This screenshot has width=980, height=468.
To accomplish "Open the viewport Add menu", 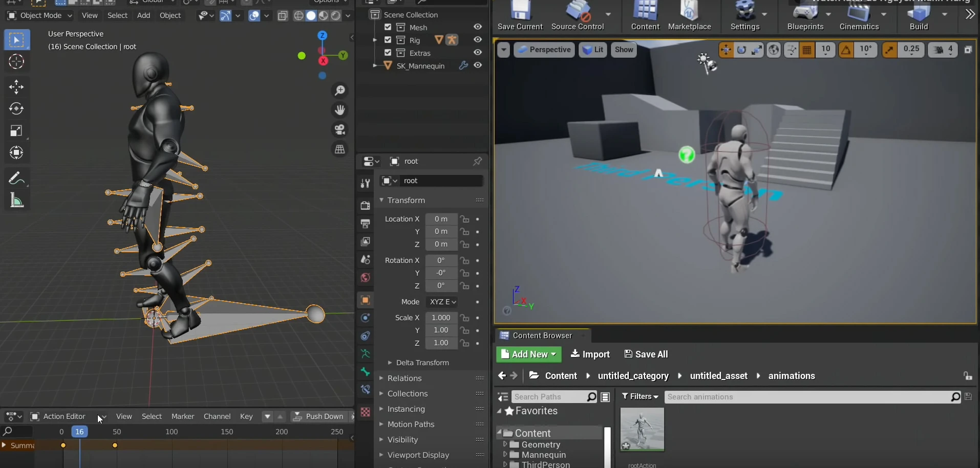I will (x=144, y=15).
